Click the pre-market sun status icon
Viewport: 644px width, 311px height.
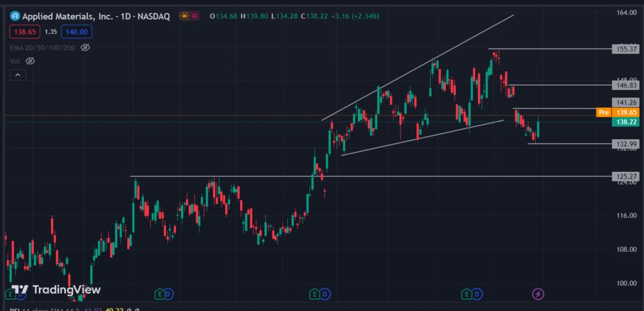[184, 16]
